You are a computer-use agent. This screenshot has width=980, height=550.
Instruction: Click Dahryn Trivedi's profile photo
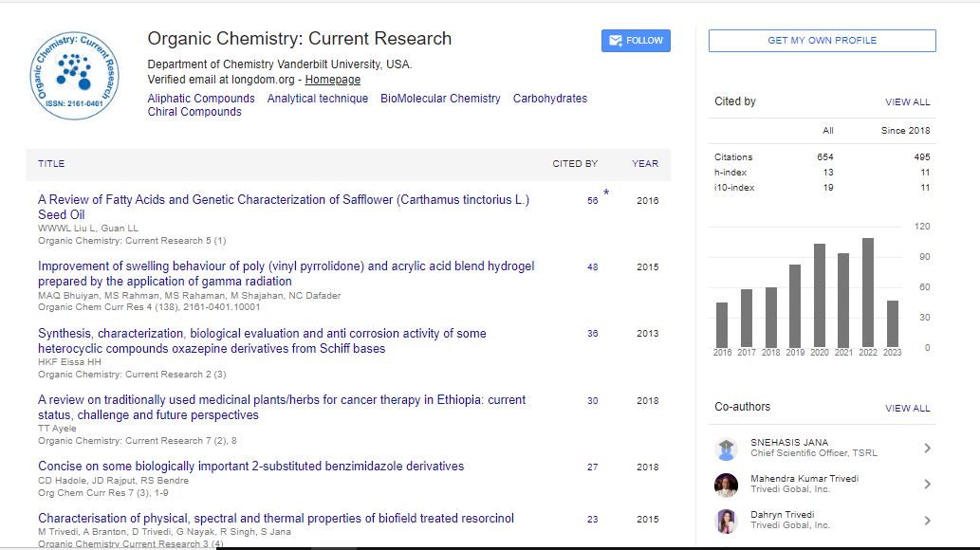coord(726,521)
